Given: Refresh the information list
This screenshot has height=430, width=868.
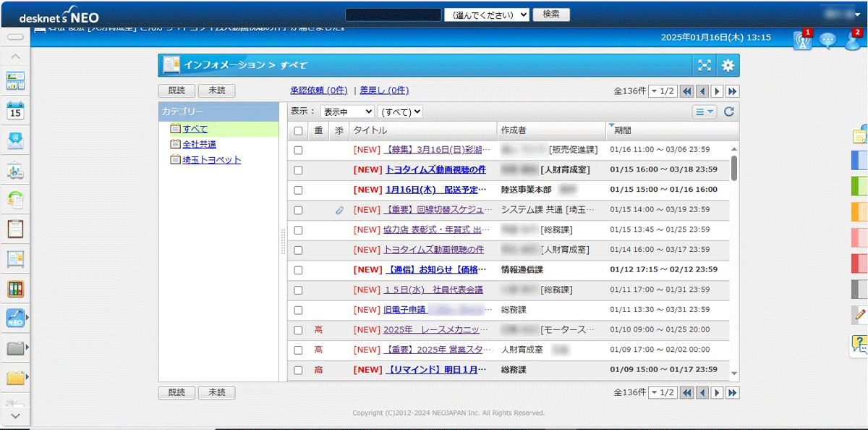Looking at the screenshot, I should pyautogui.click(x=729, y=111).
